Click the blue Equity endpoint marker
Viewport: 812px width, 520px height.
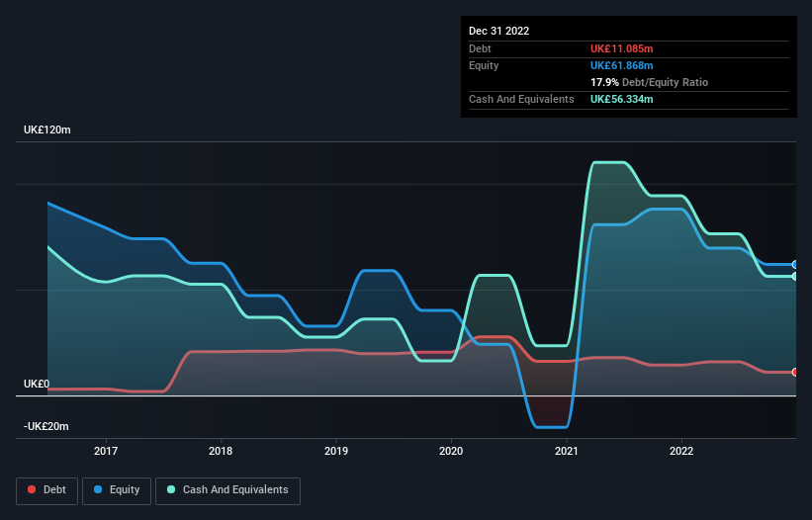pyautogui.click(x=795, y=264)
